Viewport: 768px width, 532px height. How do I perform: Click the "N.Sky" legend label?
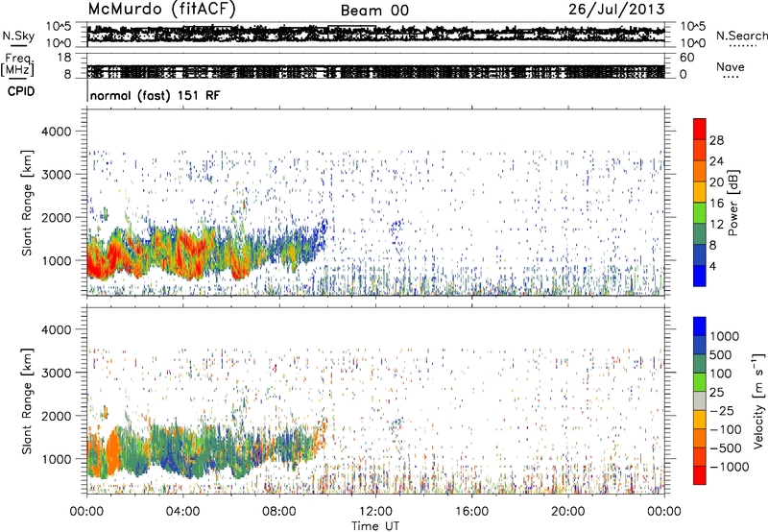click(x=18, y=36)
